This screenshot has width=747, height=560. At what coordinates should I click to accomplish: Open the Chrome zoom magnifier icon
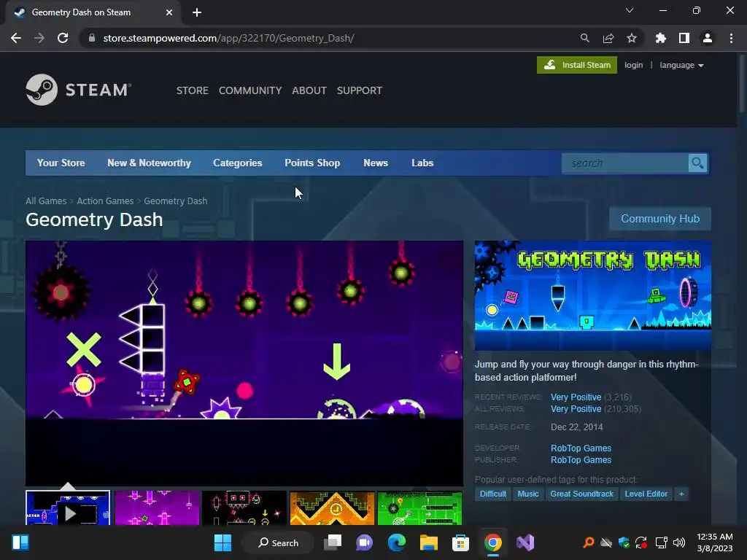[x=584, y=38]
